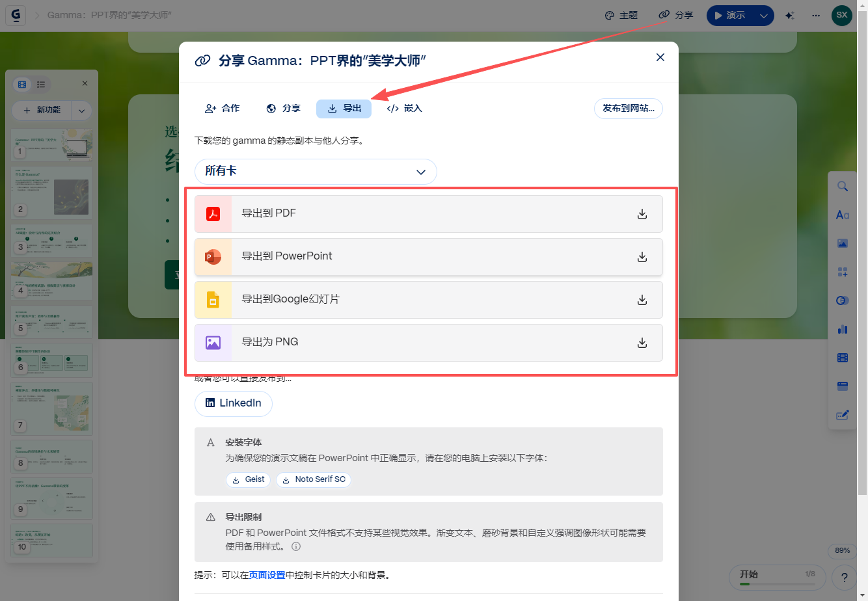Open the search icon in the right toolbar
The width and height of the screenshot is (868, 601).
[x=843, y=187]
